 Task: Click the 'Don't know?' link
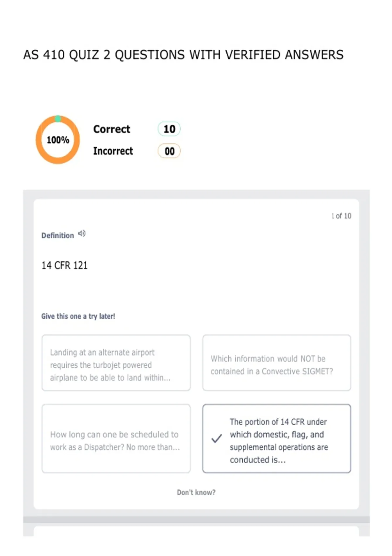(x=196, y=492)
